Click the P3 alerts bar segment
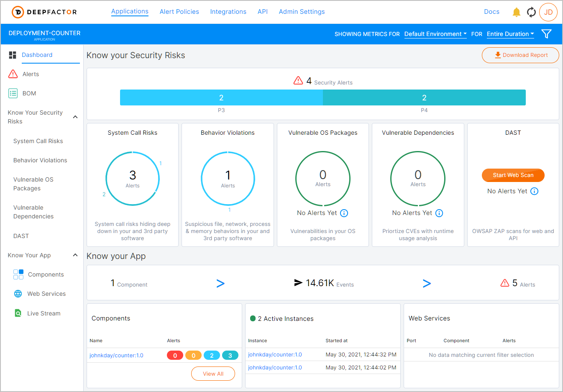This screenshot has height=392, width=563. point(221,97)
